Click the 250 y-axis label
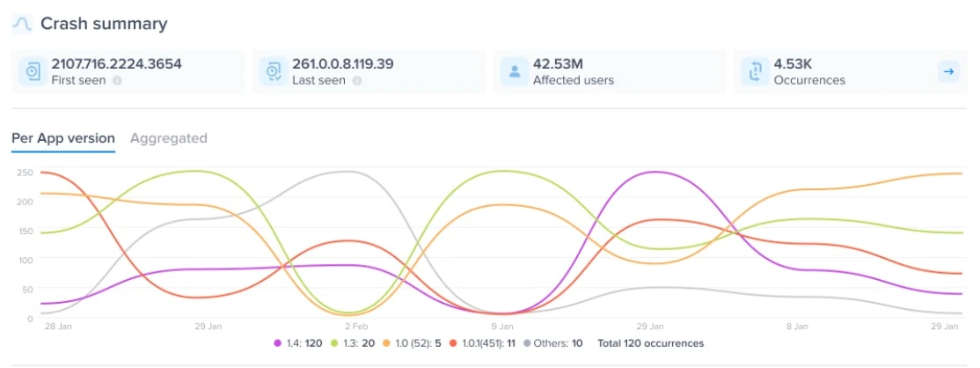The height and width of the screenshot is (368, 980). tap(26, 172)
